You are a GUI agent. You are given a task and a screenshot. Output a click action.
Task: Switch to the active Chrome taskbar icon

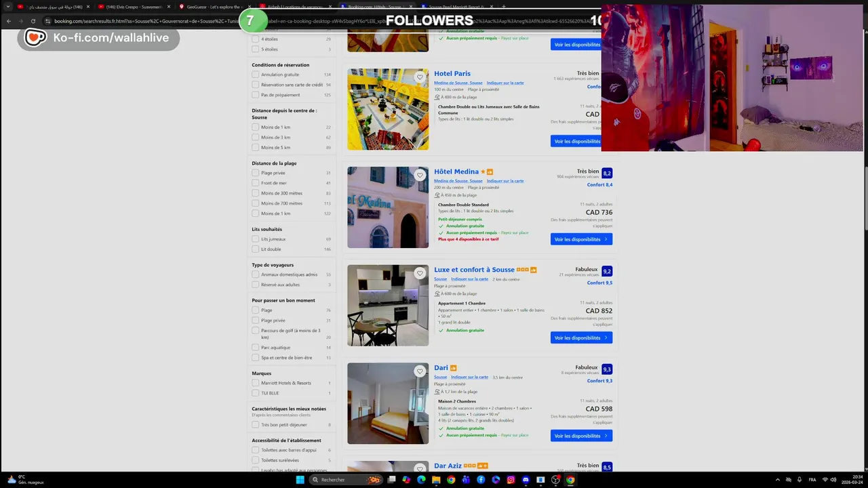click(570, 480)
